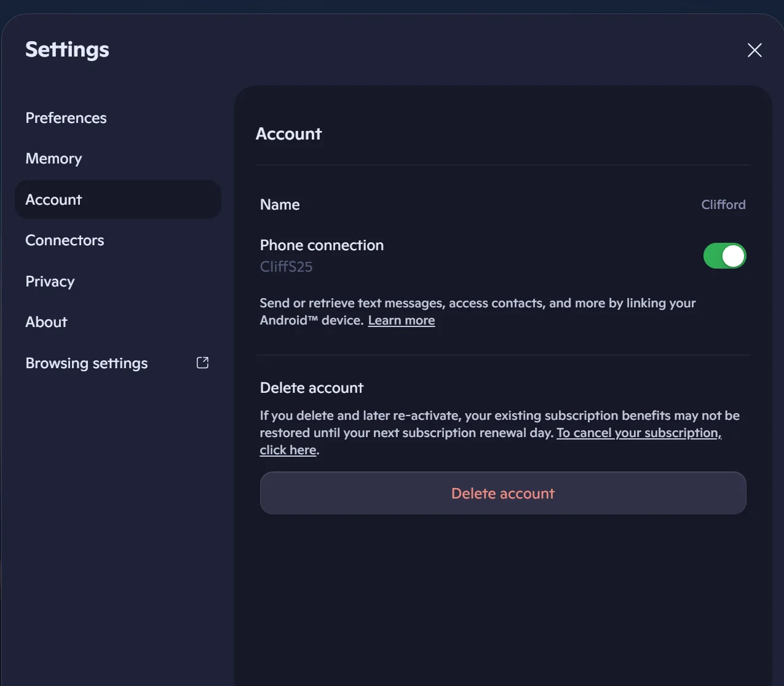Follow the Learn more link
Viewport: 784px width, 686px height.
point(402,320)
